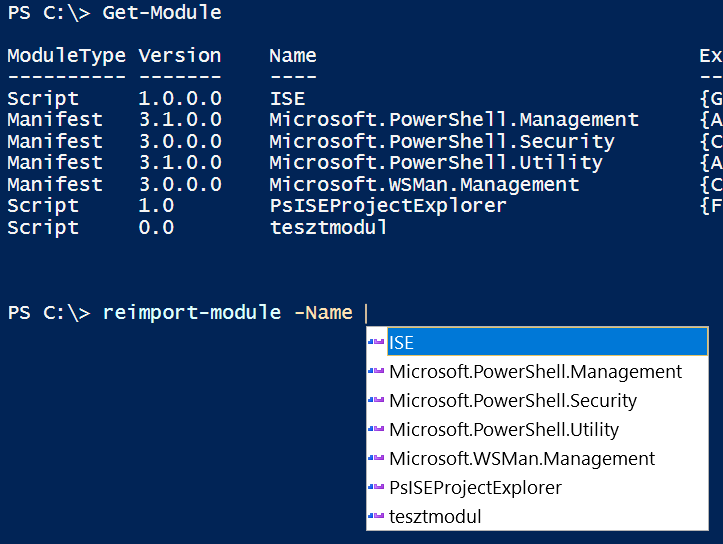Click the icon beside the Microsoft.WSMan.Management suggestion
The height and width of the screenshot is (544, 723).
click(377, 458)
